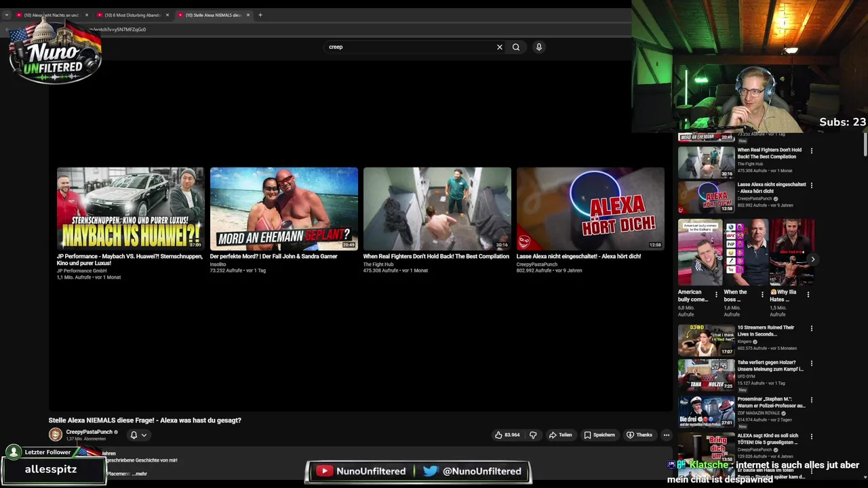Click the Speichern save button
The image size is (868, 488).
(599, 435)
